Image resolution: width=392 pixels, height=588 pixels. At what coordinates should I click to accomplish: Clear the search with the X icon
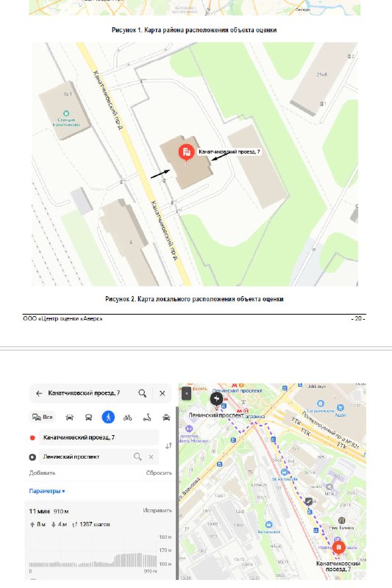pos(162,393)
